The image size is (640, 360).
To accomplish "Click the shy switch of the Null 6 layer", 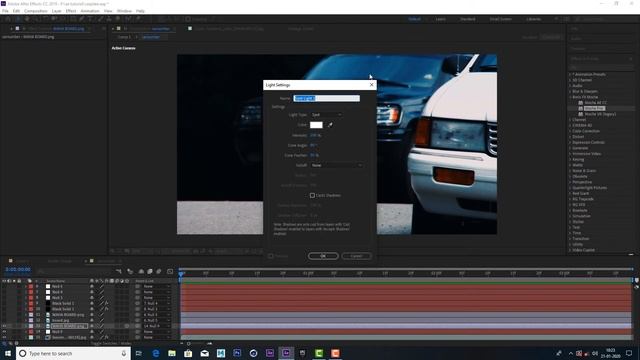I will pyautogui.click(x=92, y=286).
